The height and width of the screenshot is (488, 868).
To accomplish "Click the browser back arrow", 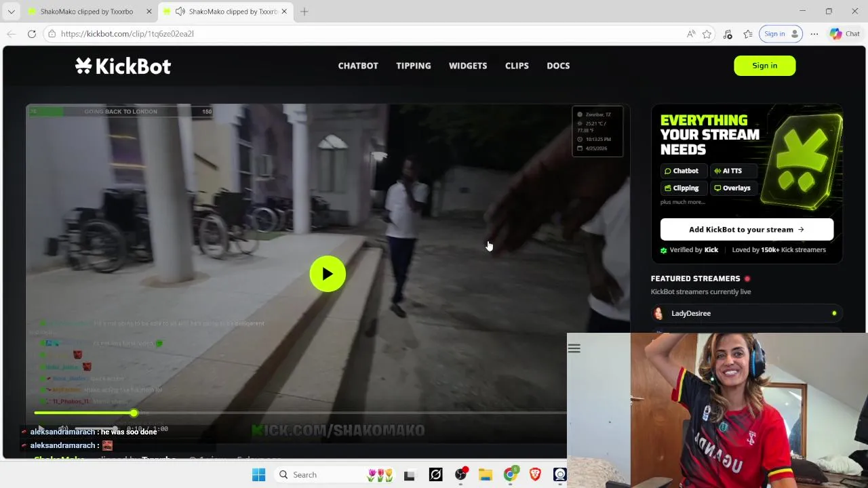I will point(12,34).
